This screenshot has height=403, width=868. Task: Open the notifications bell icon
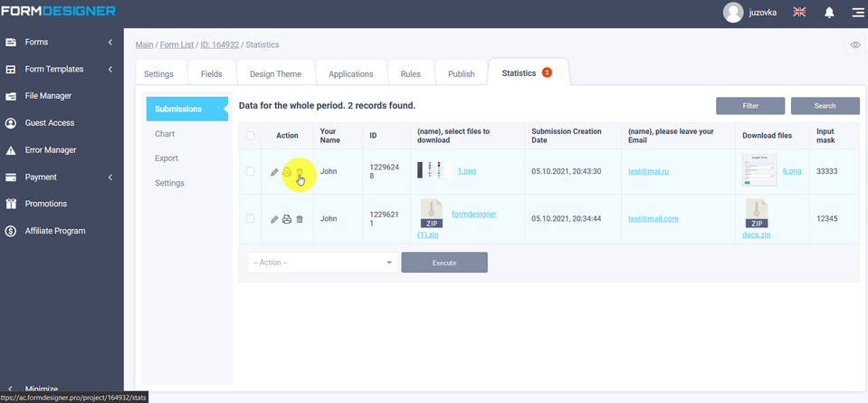click(829, 12)
